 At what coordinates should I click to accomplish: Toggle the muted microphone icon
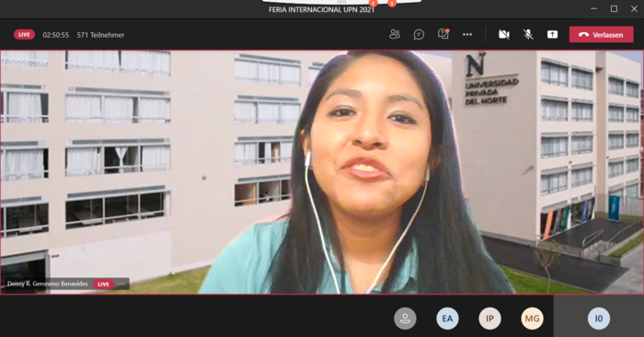click(528, 34)
